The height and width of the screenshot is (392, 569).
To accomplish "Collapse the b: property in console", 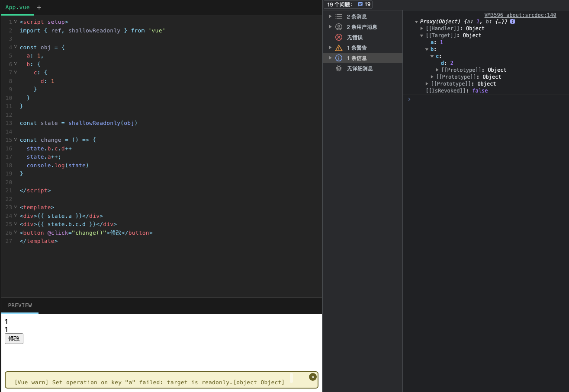I will click(x=427, y=49).
